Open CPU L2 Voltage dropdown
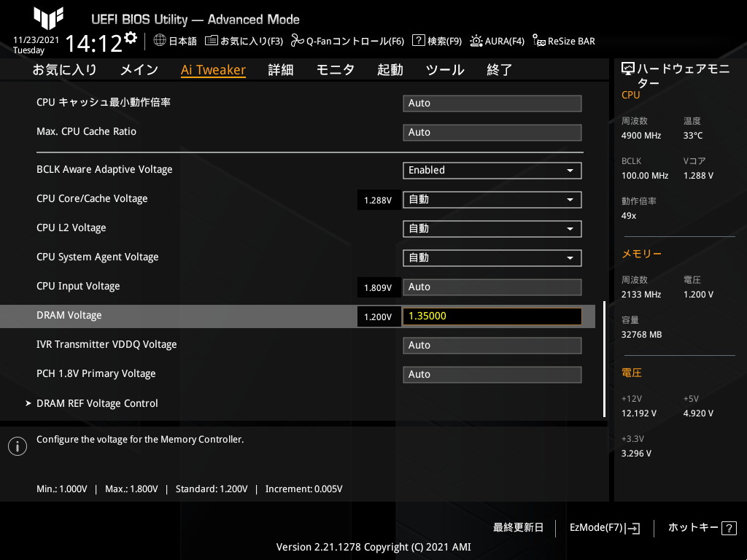Image resolution: width=747 pixels, height=560 pixels. coord(492,229)
